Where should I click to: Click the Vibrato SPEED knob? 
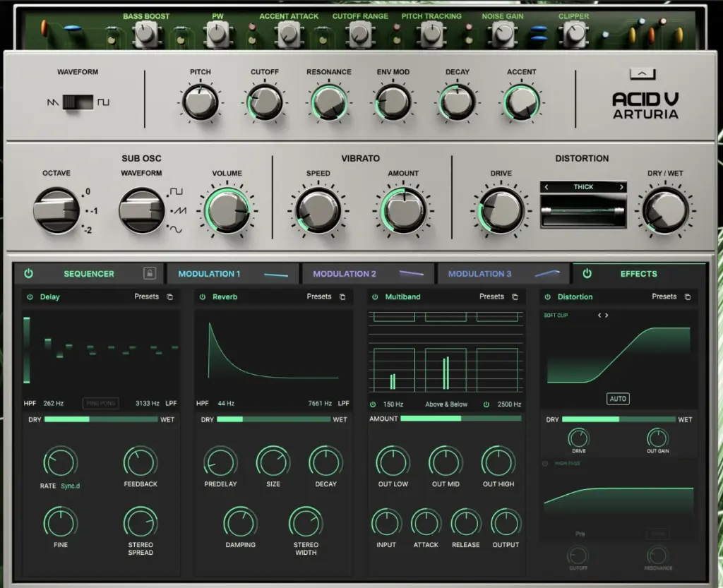318,210
